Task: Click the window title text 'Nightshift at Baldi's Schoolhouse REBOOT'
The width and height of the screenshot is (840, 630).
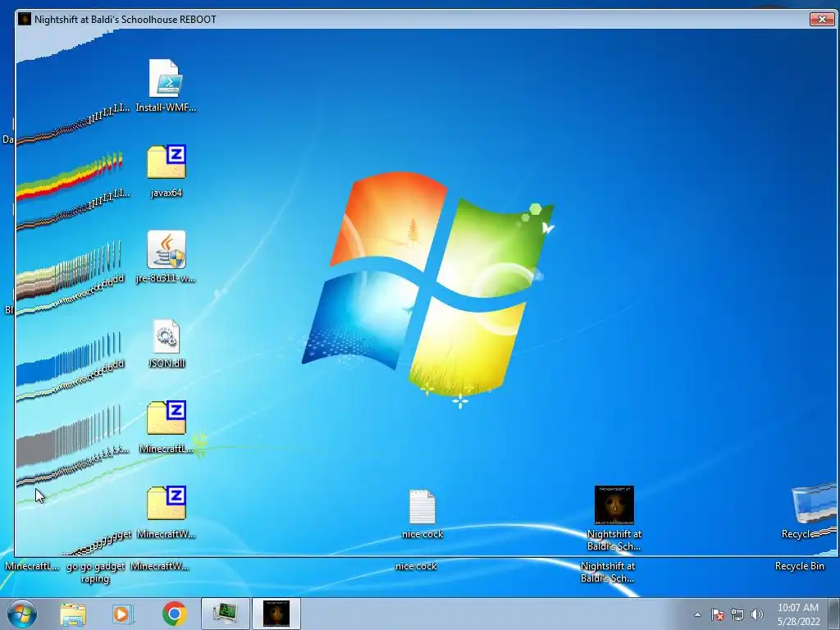Action: point(126,20)
